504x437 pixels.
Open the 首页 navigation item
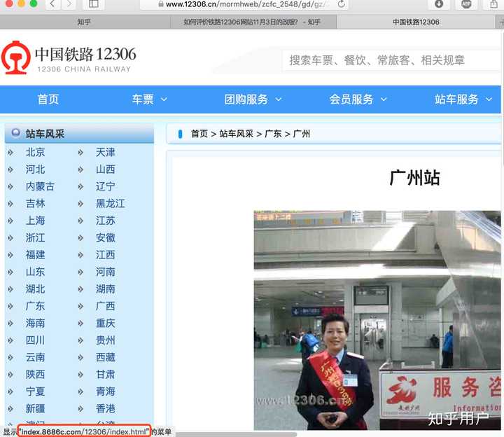(48, 99)
